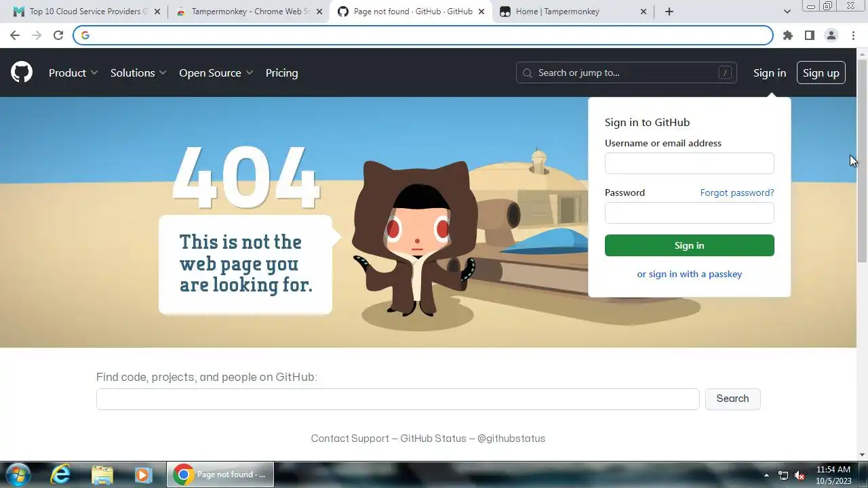Screen dimensions: 868x488
Task: Toggle the Chrome side panel
Action: pyautogui.click(x=809, y=35)
